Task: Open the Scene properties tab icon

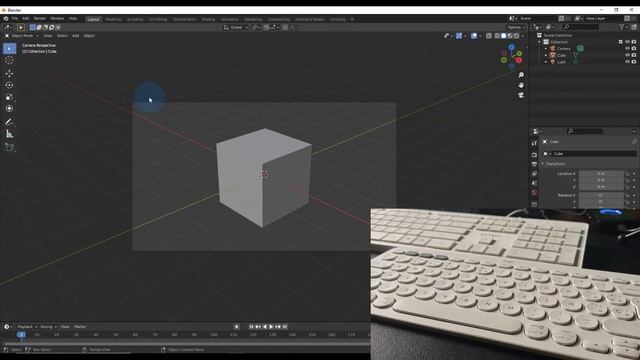Action: [x=534, y=183]
